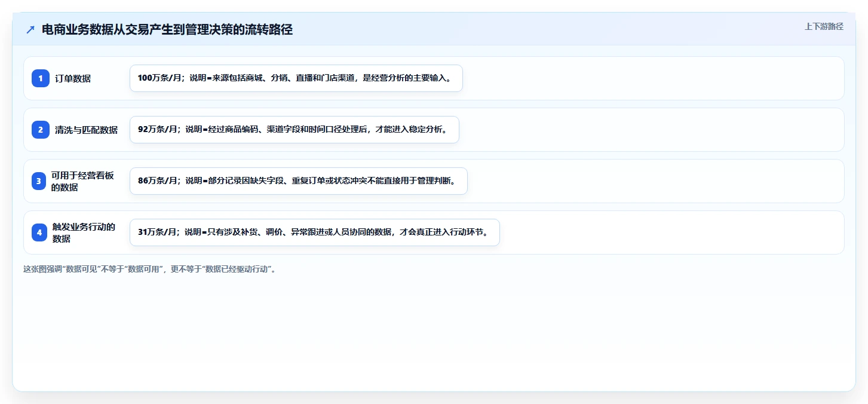Click the number 1 step badge
Image resolution: width=868 pixels, height=404 pixels.
(40, 78)
